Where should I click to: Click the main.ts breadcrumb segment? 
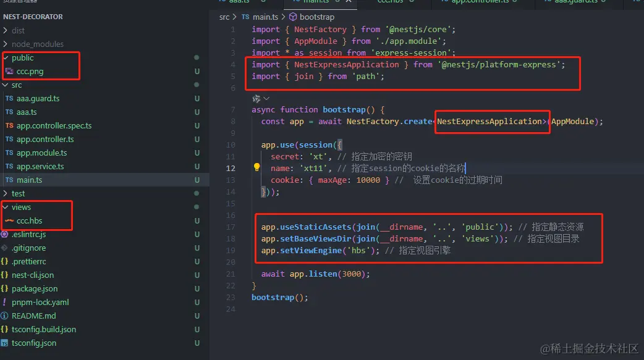(x=265, y=17)
